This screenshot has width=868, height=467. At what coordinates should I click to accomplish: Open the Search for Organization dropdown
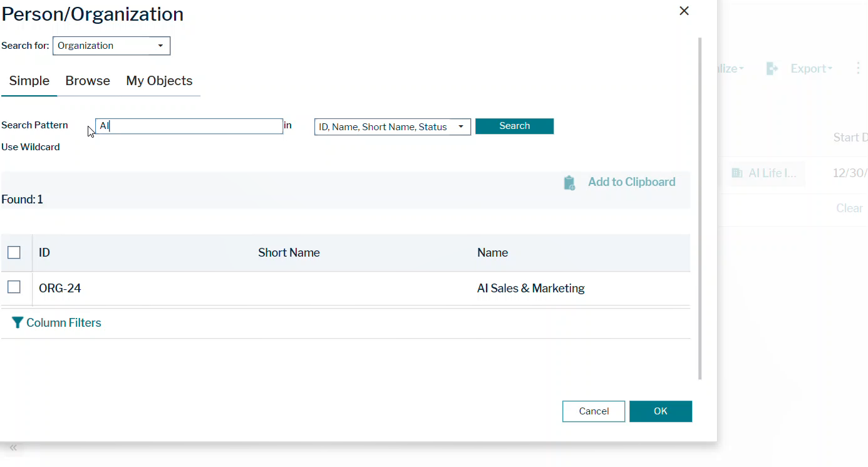click(x=111, y=46)
